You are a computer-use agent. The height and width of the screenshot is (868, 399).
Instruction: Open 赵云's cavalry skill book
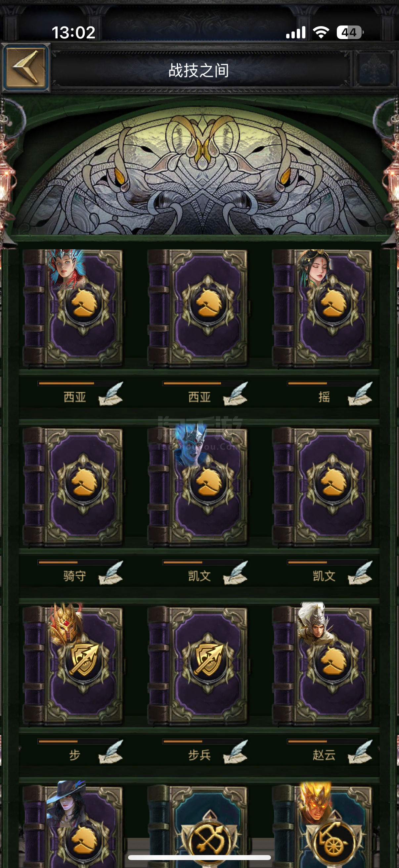pyautogui.click(x=322, y=665)
